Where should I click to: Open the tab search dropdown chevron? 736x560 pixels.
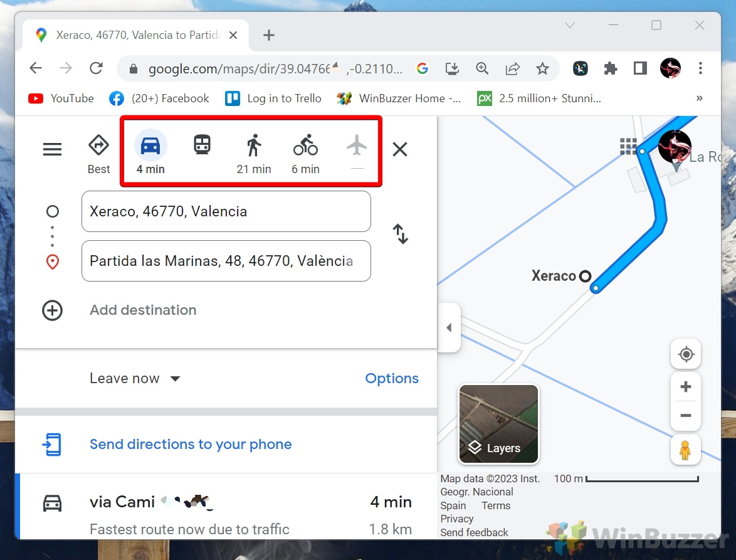pyautogui.click(x=570, y=25)
